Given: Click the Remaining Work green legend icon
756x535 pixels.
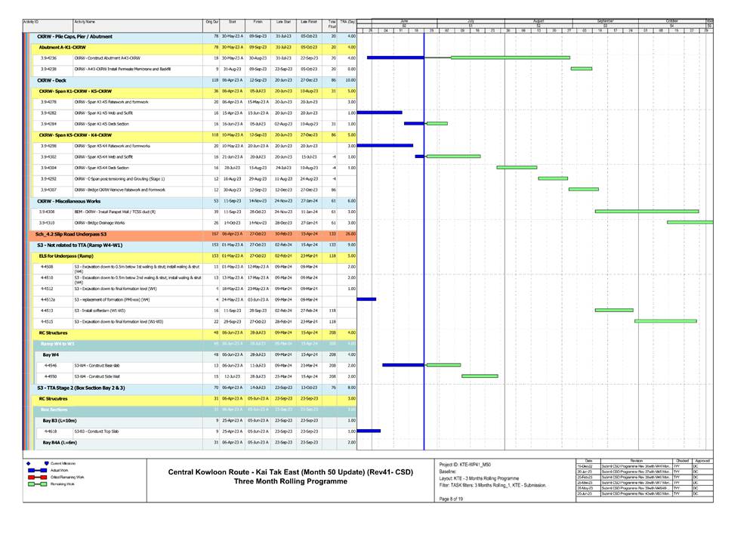Looking at the screenshot, I should click(x=38, y=484).
